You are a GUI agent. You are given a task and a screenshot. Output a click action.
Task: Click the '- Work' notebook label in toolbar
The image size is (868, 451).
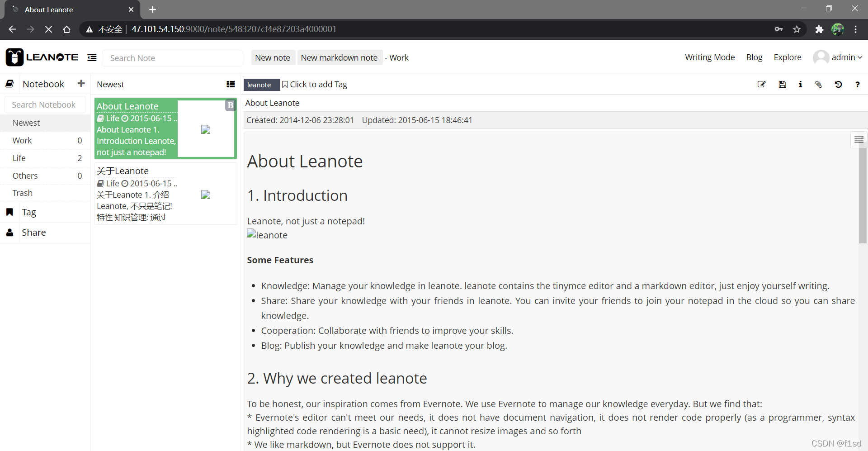click(396, 58)
